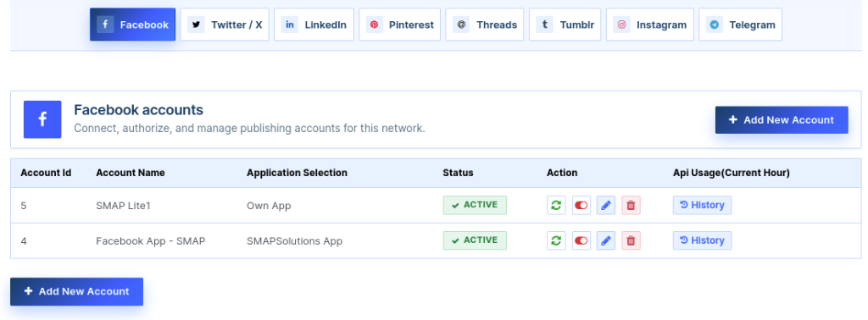Switch to LinkedIn tab

click(x=314, y=25)
